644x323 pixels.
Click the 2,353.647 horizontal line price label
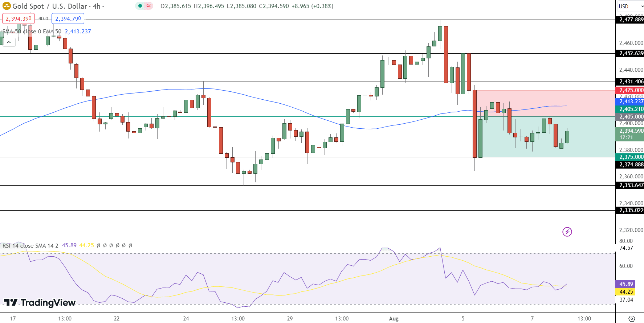[x=630, y=185]
